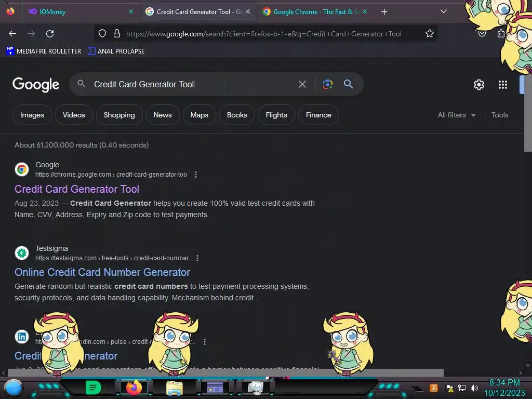Click the Testsigma favicon
The width and height of the screenshot is (532, 399).
click(22, 253)
